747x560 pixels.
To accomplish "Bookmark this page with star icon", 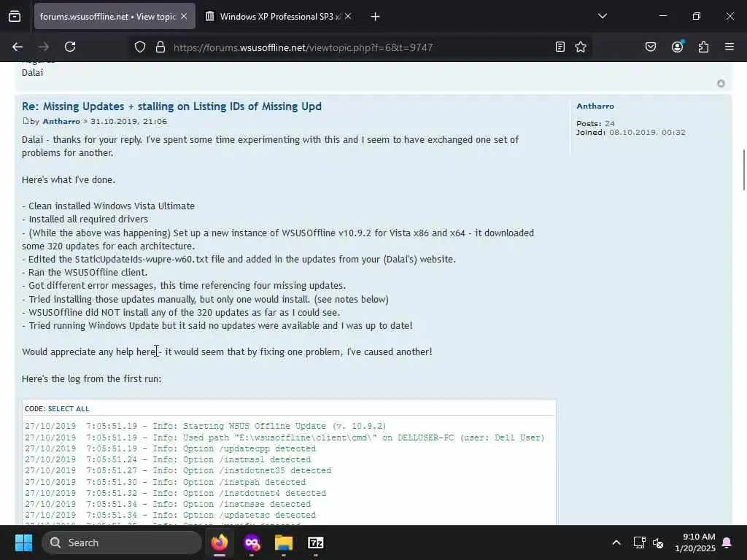I will 580,47.
